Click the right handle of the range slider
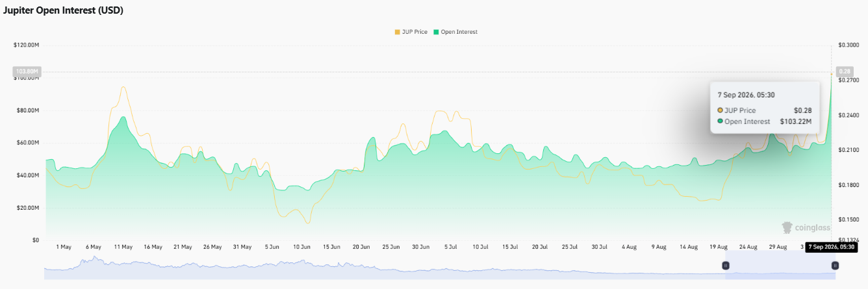This screenshot has width=868, height=289. [x=835, y=265]
